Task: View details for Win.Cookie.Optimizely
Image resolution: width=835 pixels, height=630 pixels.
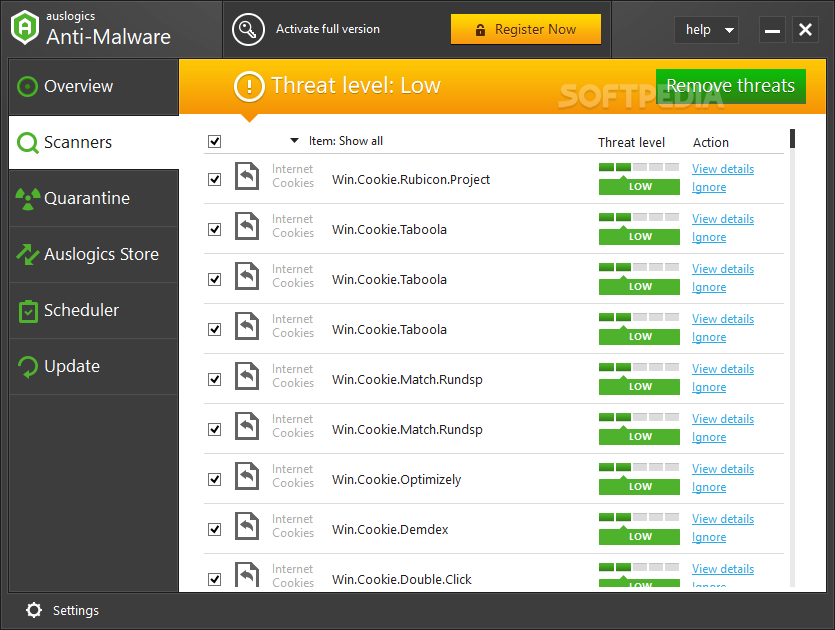Action: 723,469
